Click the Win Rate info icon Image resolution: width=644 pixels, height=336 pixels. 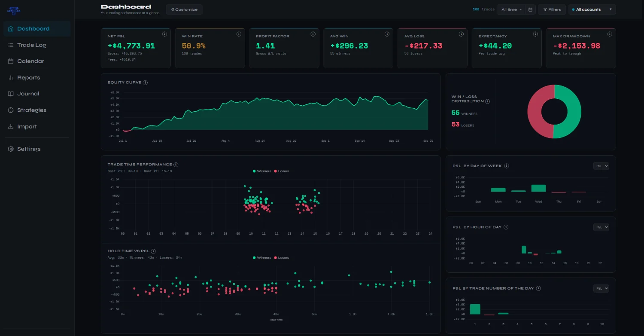239,34
